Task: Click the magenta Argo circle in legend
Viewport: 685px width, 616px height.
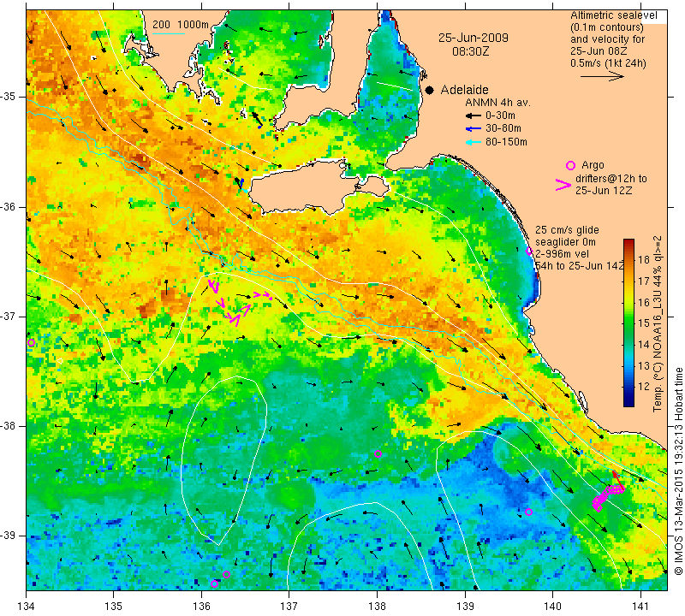Action: [570, 165]
